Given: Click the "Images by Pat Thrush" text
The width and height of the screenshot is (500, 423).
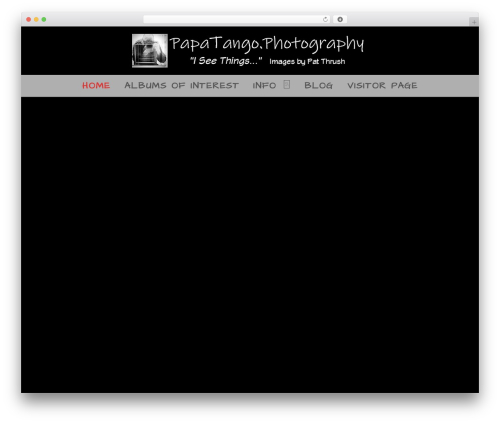Looking at the screenshot, I should 307,62.
